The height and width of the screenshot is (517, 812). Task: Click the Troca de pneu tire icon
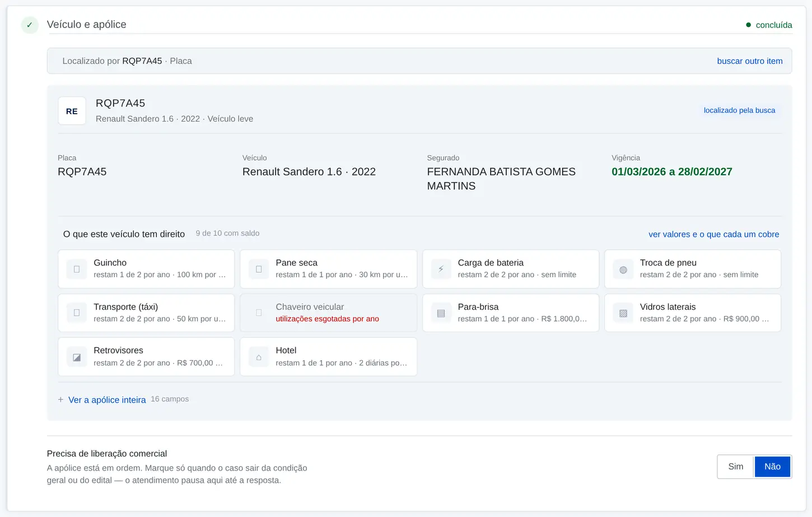click(623, 269)
